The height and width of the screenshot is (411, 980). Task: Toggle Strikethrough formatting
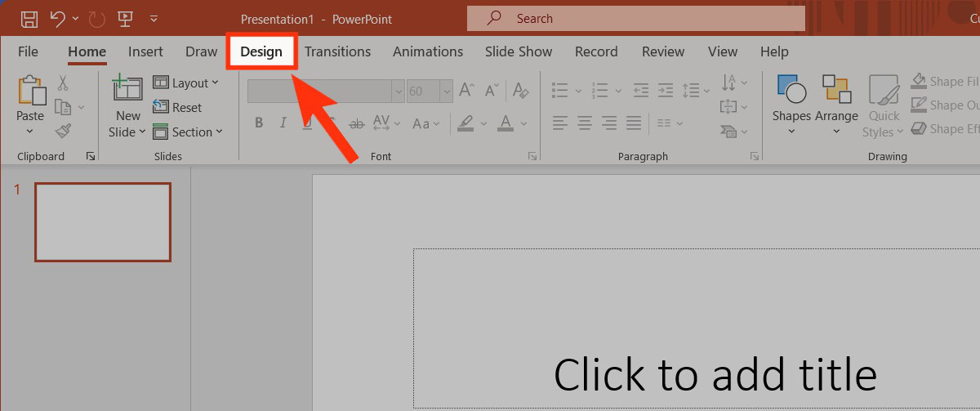[356, 123]
